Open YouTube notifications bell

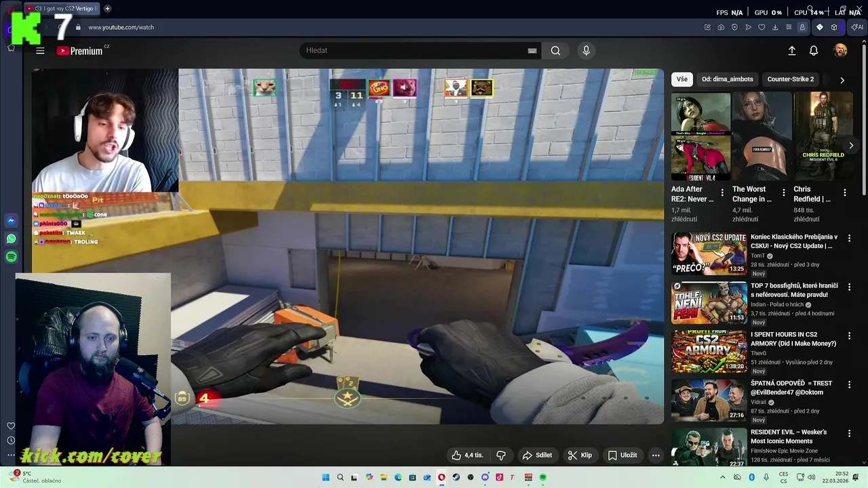point(814,51)
